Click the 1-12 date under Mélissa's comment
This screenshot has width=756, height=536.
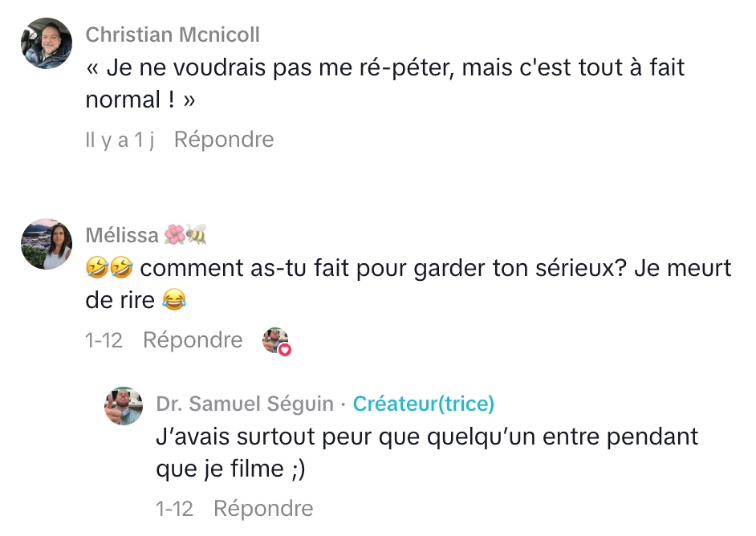[x=104, y=340]
